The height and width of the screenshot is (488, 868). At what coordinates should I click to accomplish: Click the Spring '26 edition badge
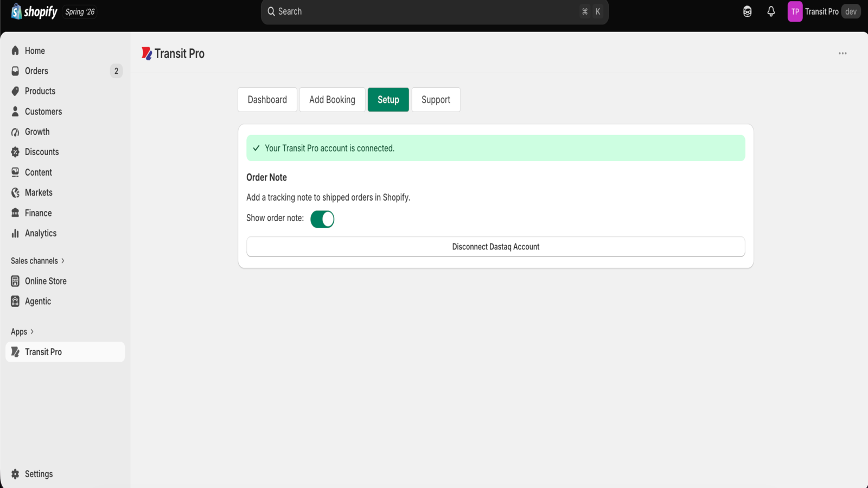80,11
